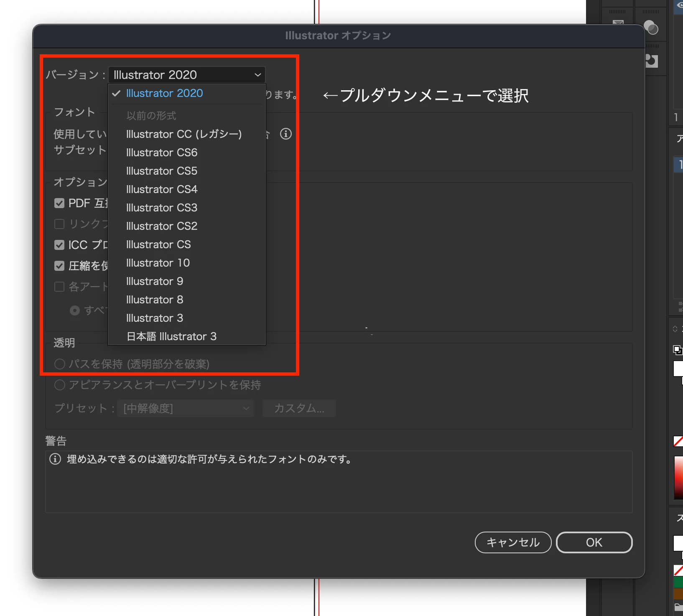Select the すべて radio button
The image size is (683, 616).
coord(75,311)
